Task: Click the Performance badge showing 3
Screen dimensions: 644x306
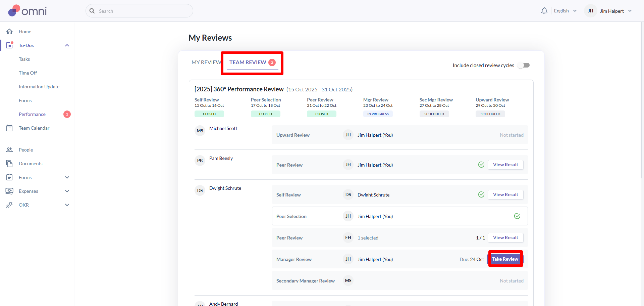Action: point(67,114)
